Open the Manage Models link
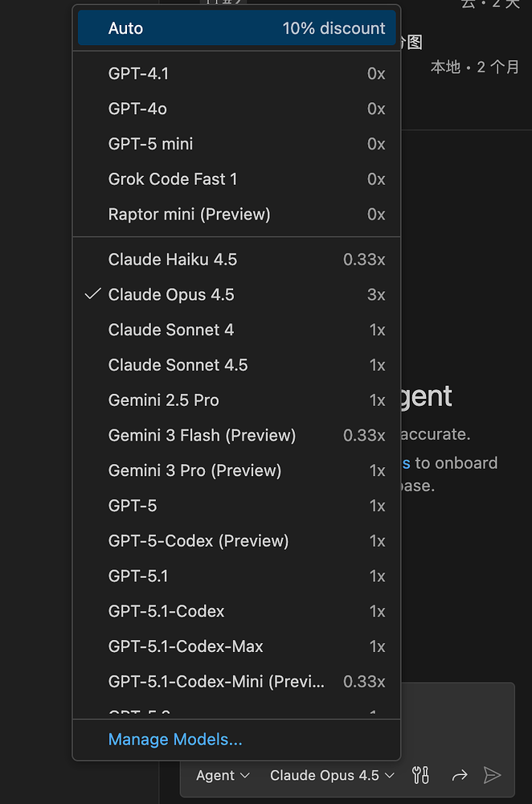 [x=174, y=740]
